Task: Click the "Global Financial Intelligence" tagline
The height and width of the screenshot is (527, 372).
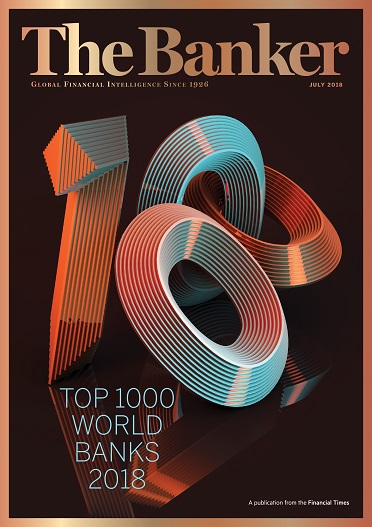Action: (95, 84)
